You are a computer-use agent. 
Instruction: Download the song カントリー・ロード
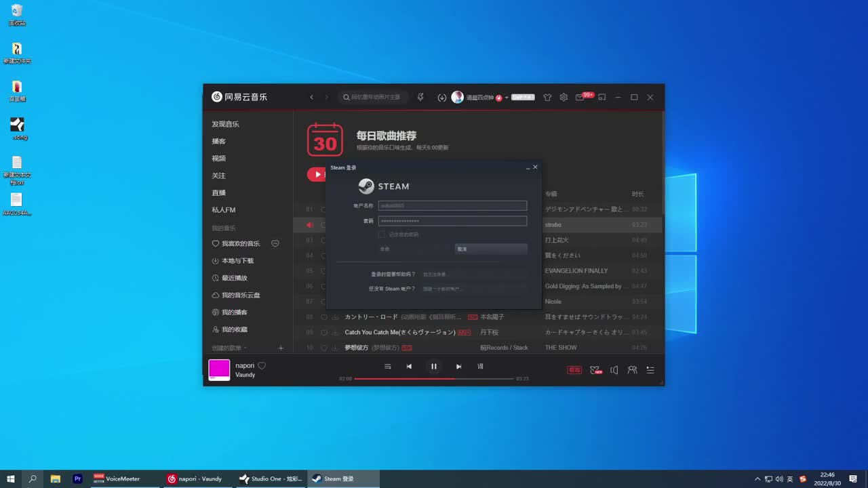pos(335,317)
